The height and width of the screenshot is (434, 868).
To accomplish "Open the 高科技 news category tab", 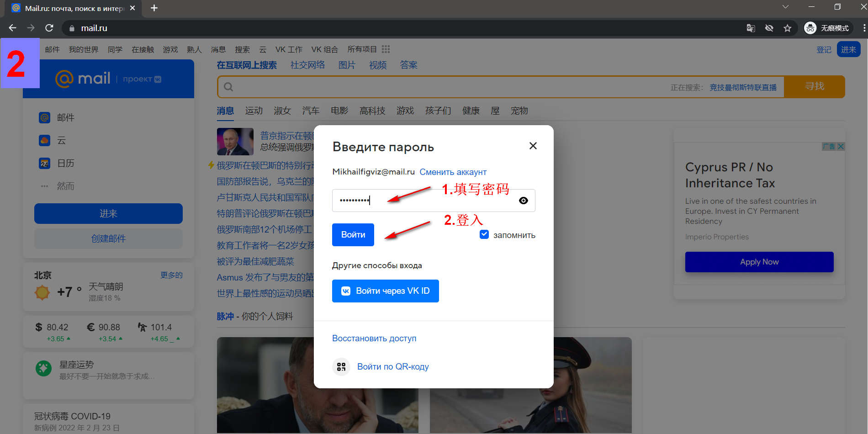I will coord(372,111).
